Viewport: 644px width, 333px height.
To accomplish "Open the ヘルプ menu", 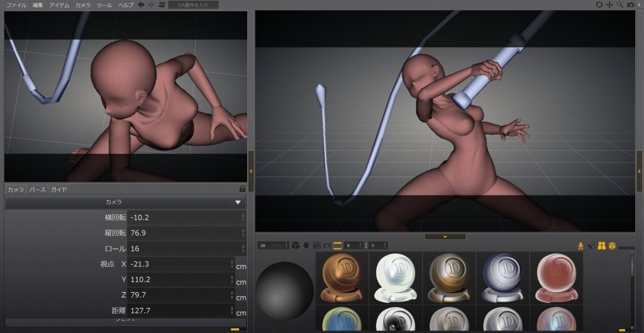I will pos(126,5).
